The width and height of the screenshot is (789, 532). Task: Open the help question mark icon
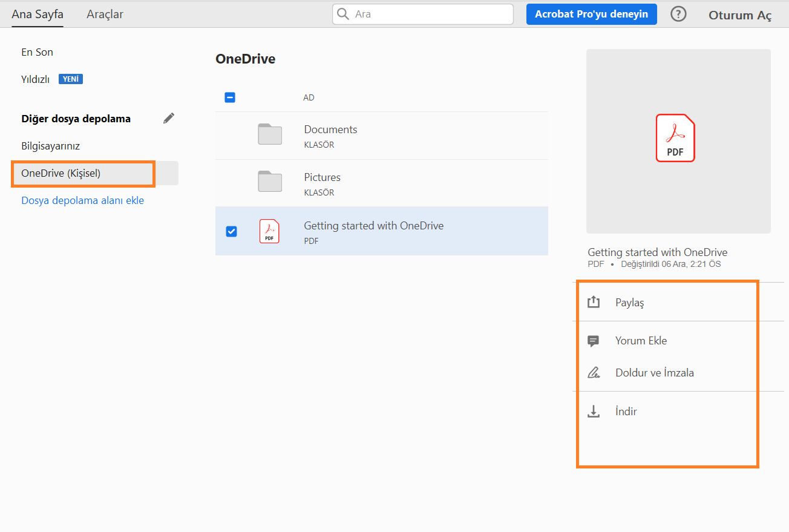[x=678, y=13]
